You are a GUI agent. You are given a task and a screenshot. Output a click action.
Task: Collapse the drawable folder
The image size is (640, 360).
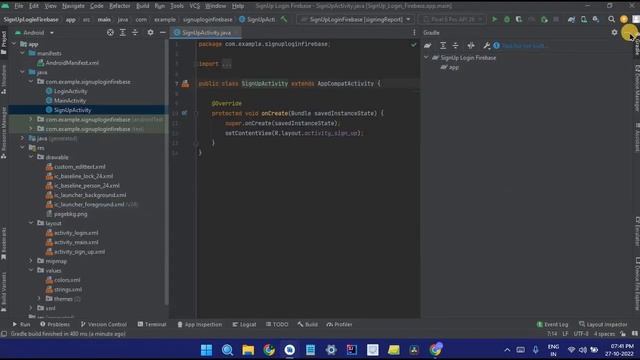[x=31, y=157]
